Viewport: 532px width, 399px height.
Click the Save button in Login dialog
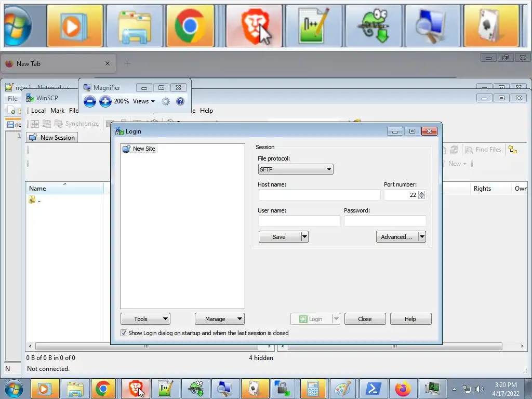click(280, 237)
